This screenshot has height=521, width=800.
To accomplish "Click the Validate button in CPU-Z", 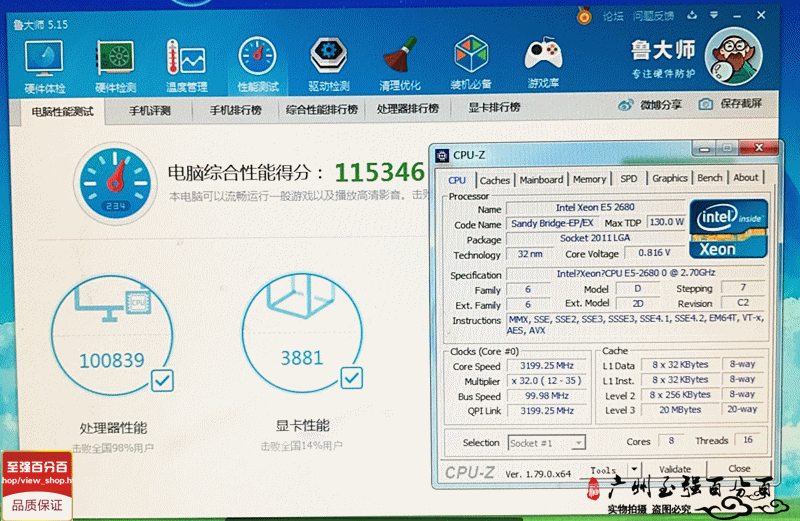I will [x=674, y=469].
